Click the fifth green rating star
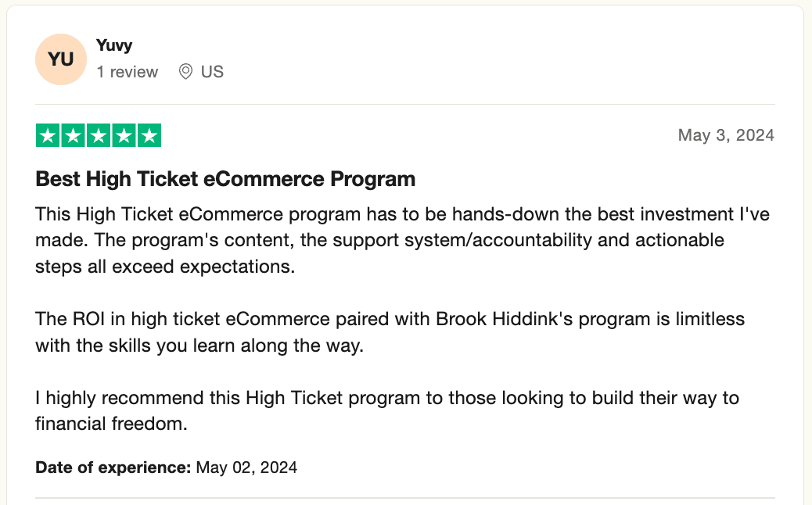The image size is (812, 505). click(149, 136)
